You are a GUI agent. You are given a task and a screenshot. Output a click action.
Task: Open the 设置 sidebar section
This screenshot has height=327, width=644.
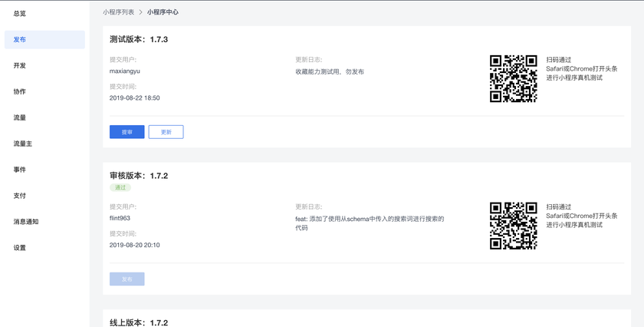coord(20,248)
